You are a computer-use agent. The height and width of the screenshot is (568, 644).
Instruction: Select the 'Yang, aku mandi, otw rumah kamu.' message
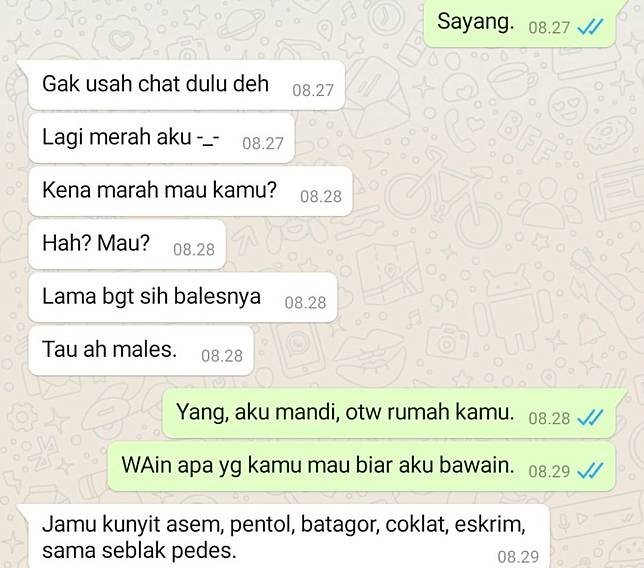click(x=389, y=414)
